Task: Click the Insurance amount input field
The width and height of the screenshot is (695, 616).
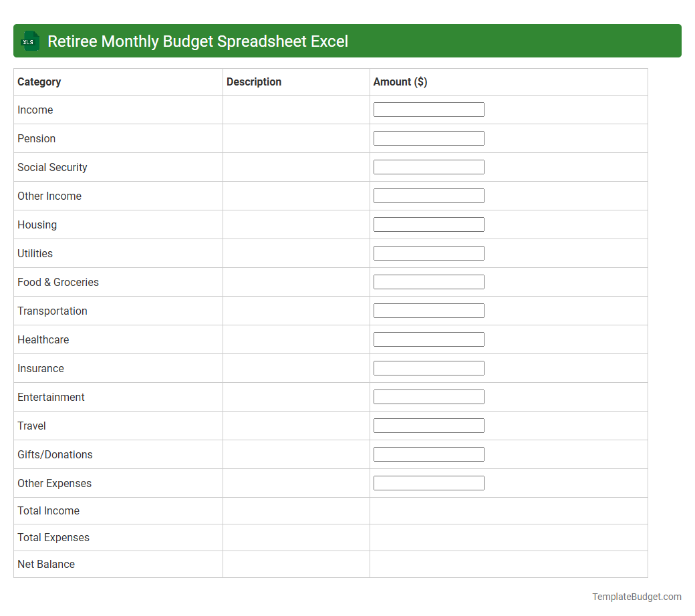Action: (x=429, y=367)
